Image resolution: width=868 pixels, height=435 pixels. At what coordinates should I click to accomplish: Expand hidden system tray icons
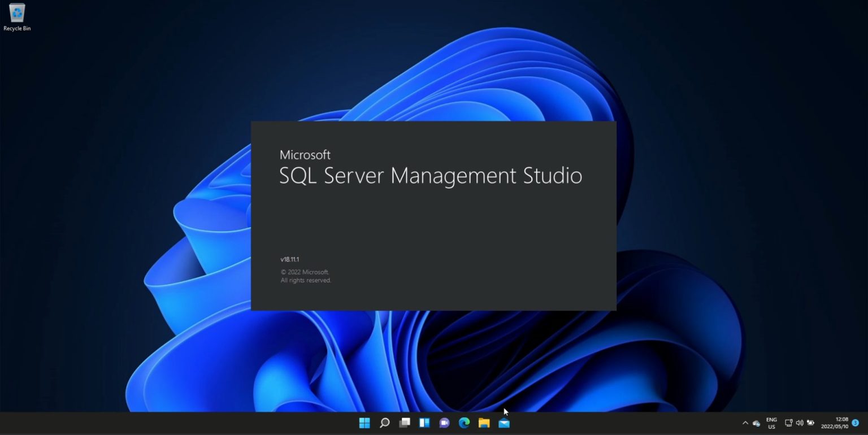coord(745,423)
